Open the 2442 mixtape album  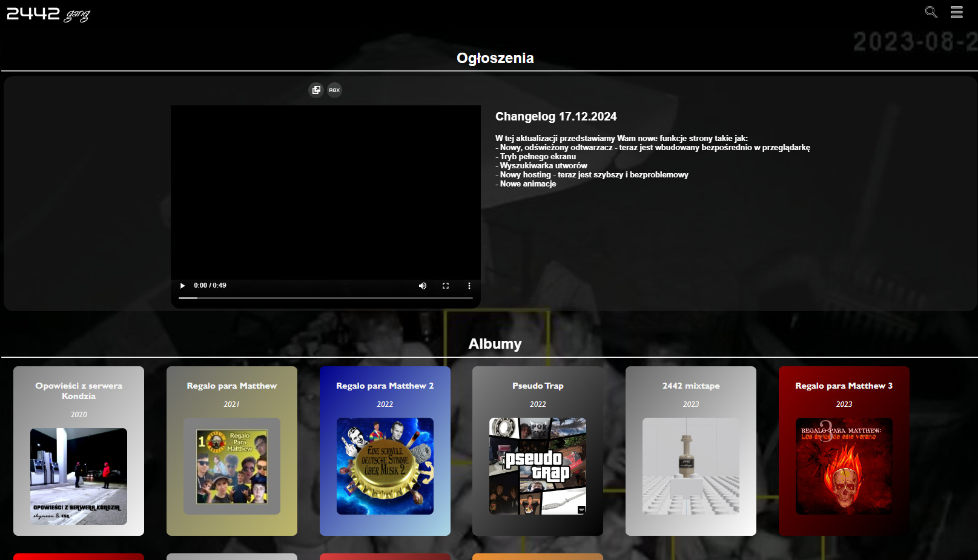690,450
